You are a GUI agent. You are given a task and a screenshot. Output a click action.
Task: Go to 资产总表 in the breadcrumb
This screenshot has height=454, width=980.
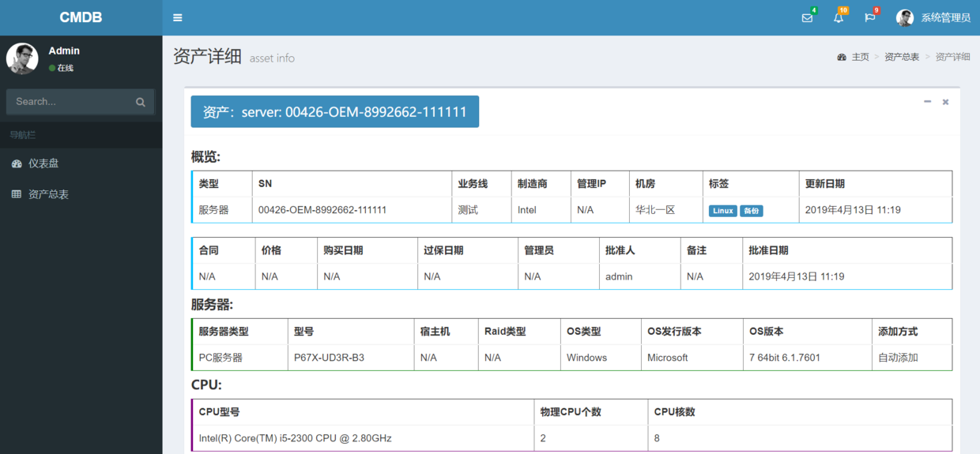pyautogui.click(x=902, y=57)
